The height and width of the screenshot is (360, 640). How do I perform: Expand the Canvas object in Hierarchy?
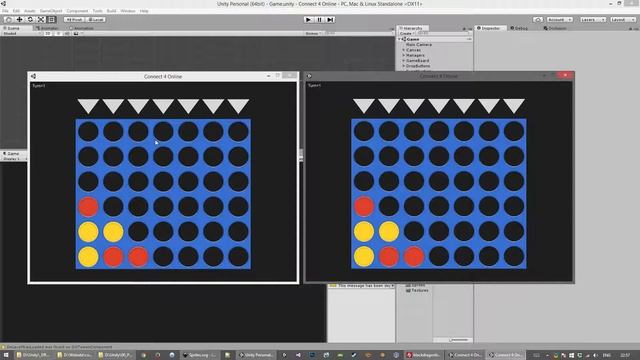[x=404, y=50]
